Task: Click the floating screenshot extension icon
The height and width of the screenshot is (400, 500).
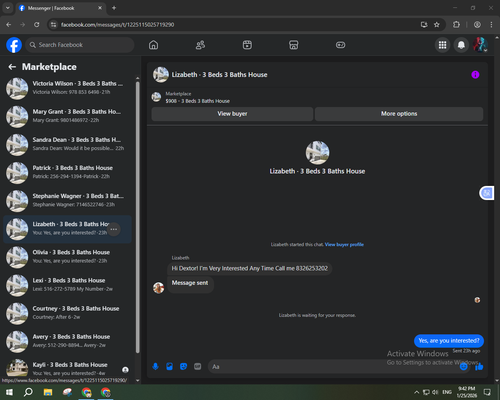Action: (487, 193)
